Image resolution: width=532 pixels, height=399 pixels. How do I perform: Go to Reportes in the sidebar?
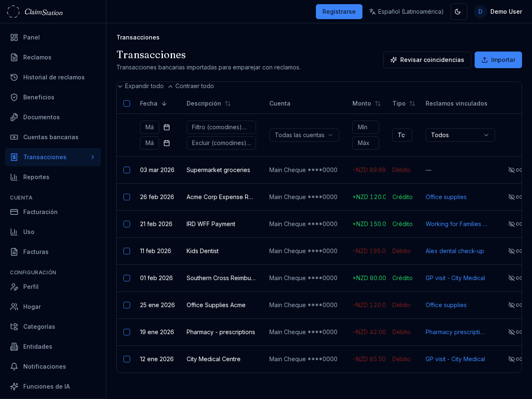pos(36,177)
